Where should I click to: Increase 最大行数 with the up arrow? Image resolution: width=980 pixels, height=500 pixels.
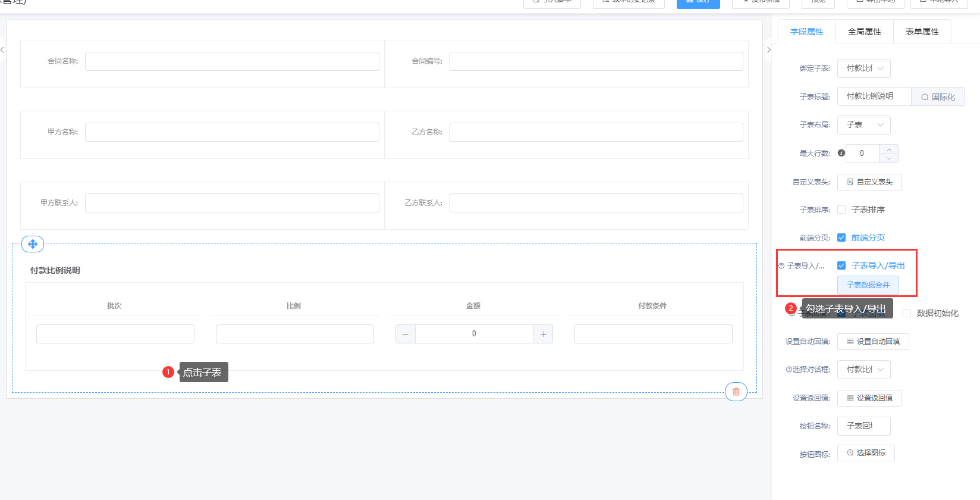888,149
